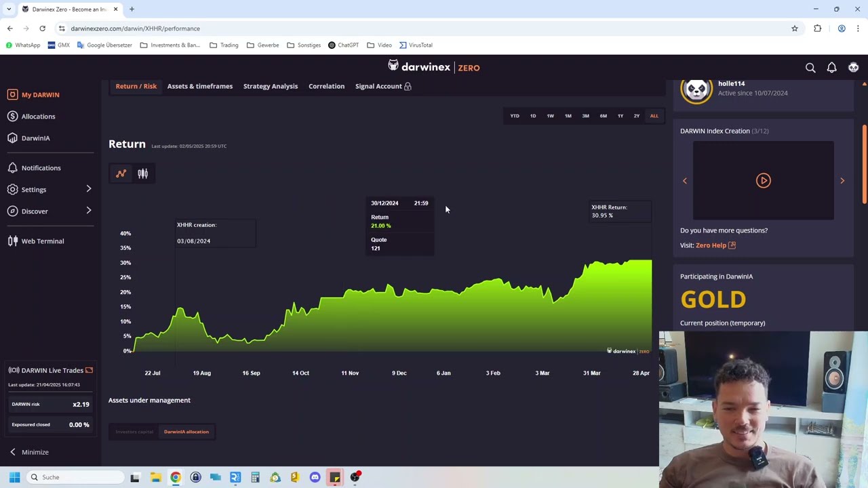Open the Zero Help link
Image resolution: width=868 pixels, height=488 pixels.
pyautogui.click(x=715, y=245)
